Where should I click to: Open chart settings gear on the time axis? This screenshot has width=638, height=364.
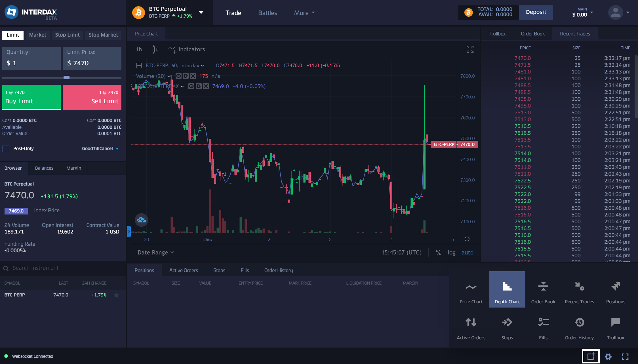tap(467, 239)
